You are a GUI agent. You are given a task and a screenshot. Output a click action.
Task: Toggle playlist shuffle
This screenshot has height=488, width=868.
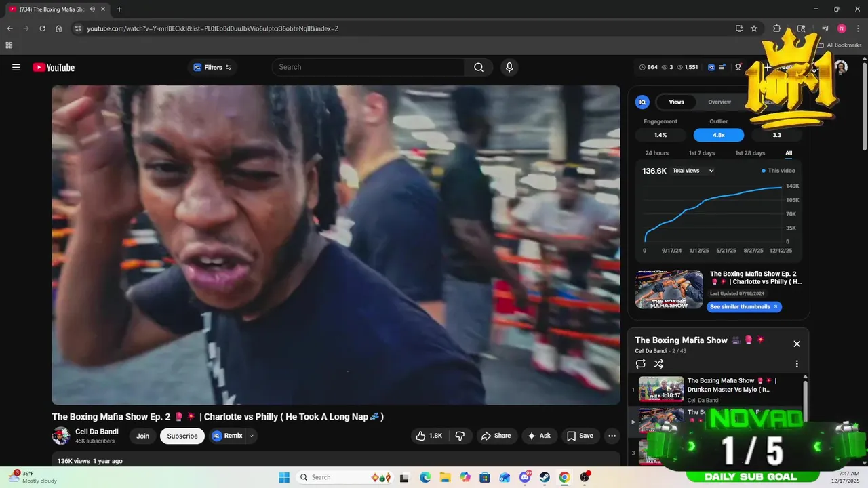click(658, 364)
